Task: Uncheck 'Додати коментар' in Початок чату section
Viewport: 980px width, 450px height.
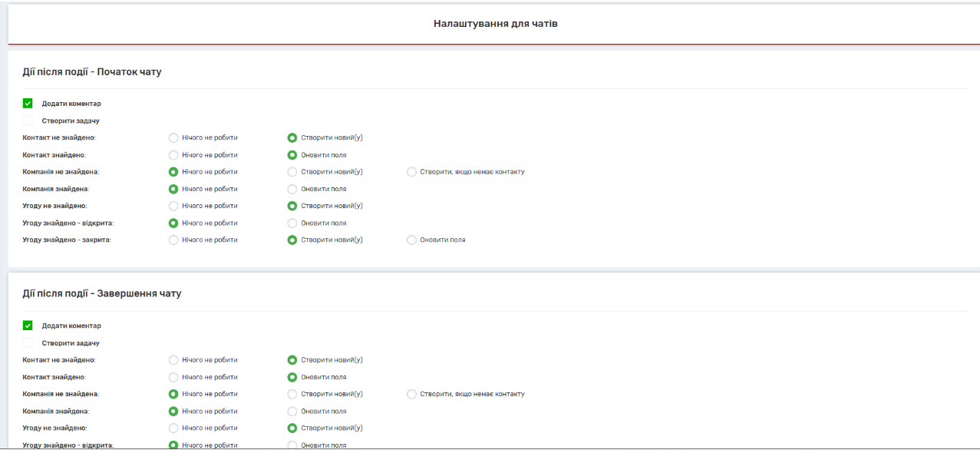Action: point(28,104)
